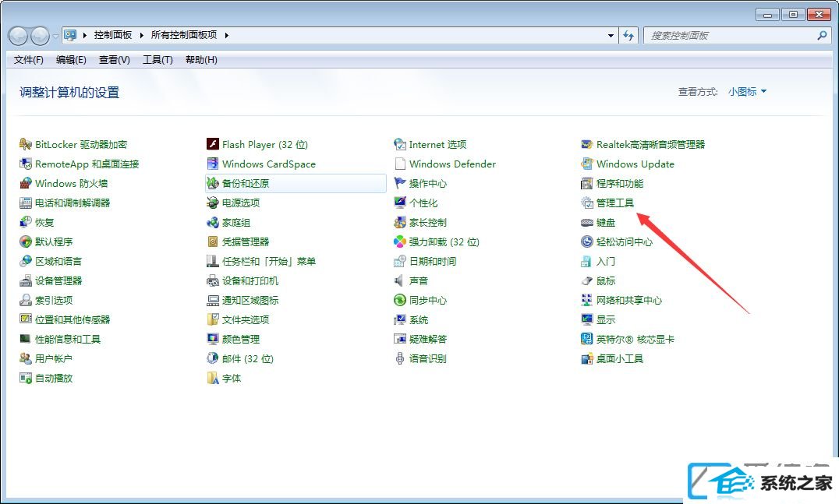839x504 pixels.
Task: Expand the arrow before 控制面板 in breadcrumb
Action: point(84,35)
